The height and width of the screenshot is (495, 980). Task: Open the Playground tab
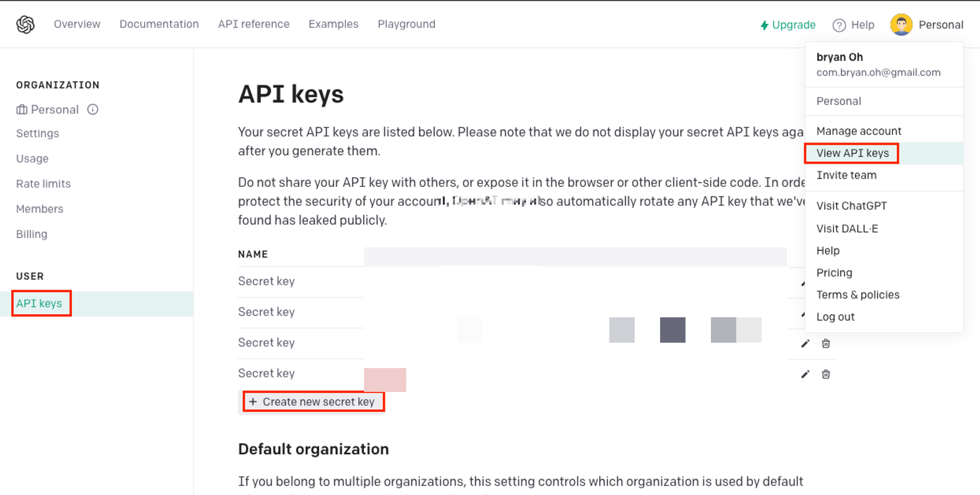tap(406, 24)
